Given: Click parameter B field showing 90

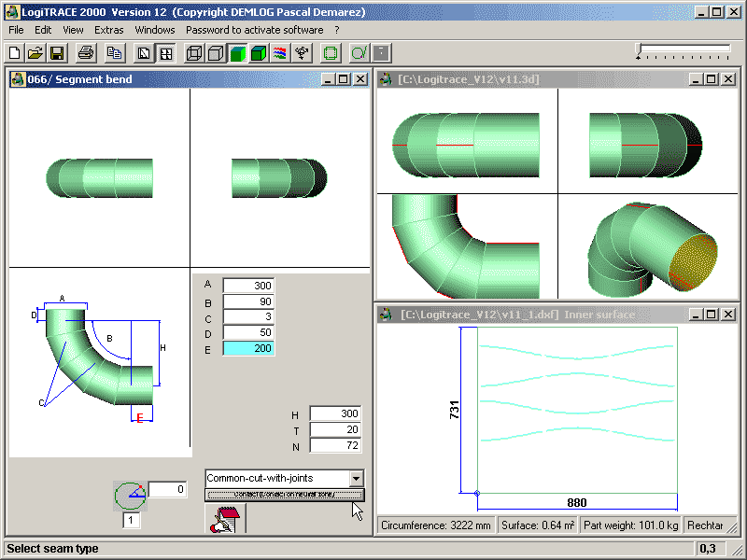Looking at the screenshot, I should (248, 301).
